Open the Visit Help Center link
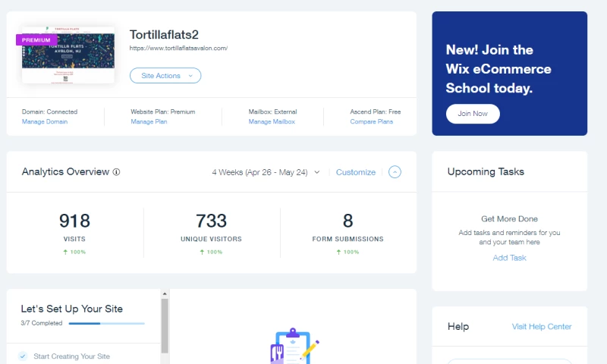Screen dimensions: 607x364 pyautogui.click(x=541, y=327)
